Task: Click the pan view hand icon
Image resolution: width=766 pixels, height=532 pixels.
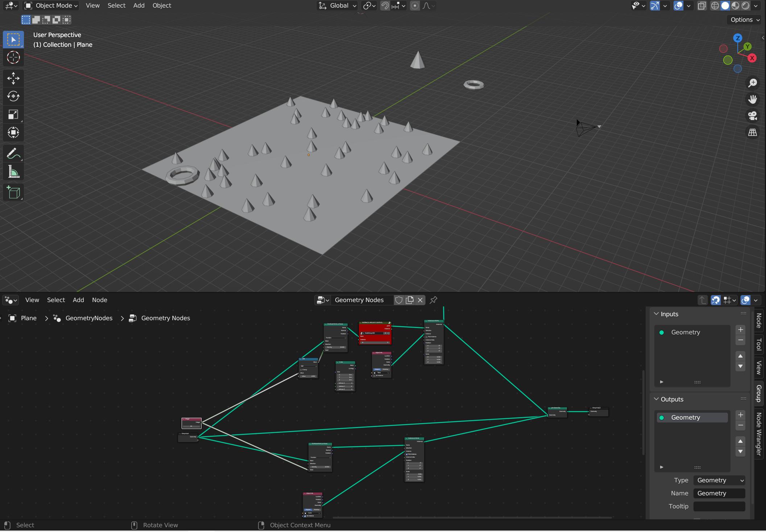Action: pos(753,99)
